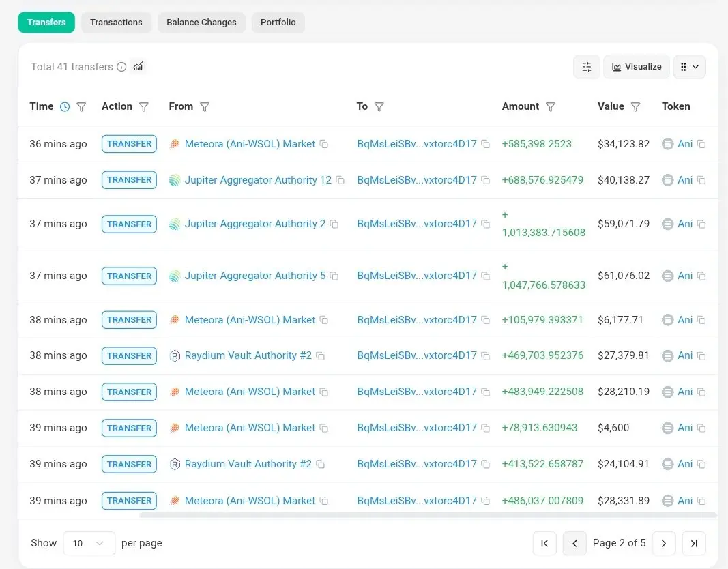The width and height of the screenshot is (728, 569).
Task: Select the value $59,071.79
Action: tap(624, 224)
